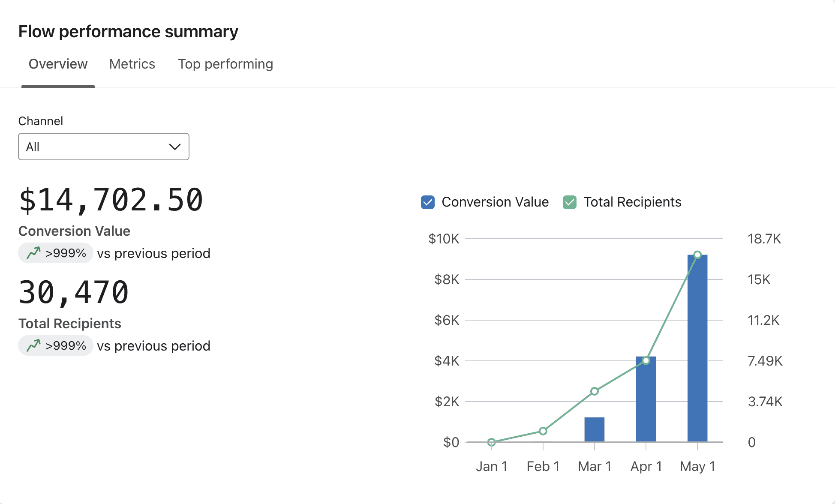Click the Conversion Value trend arrow icon
The width and height of the screenshot is (835, 504).
coord(33,253)
